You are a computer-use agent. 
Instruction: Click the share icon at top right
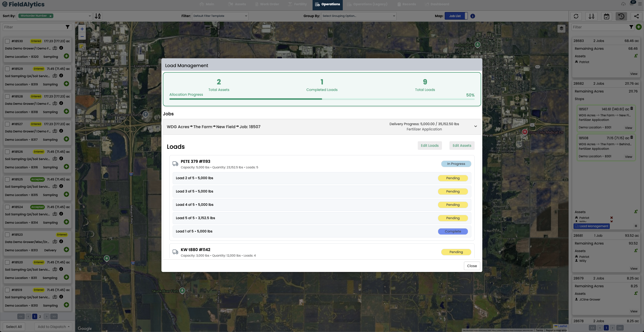636,16
